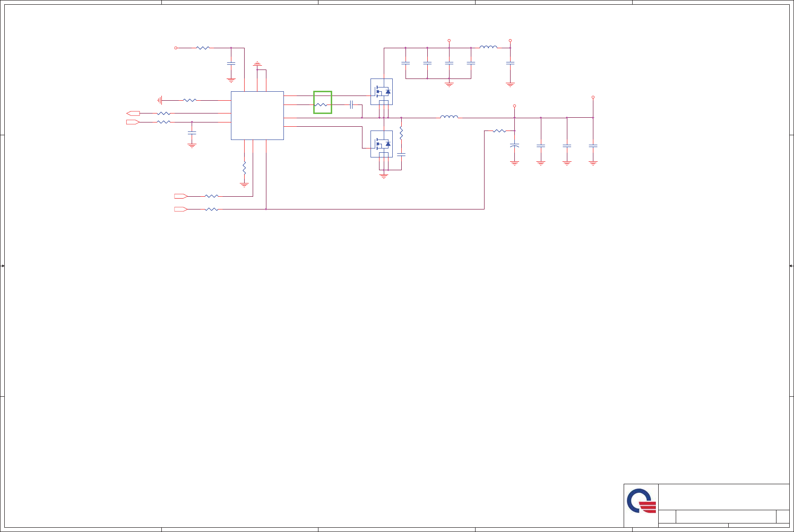This screenshot has height=532, width=794.
Task: Select the large central IC rectangle
Action: click(257, 116)
